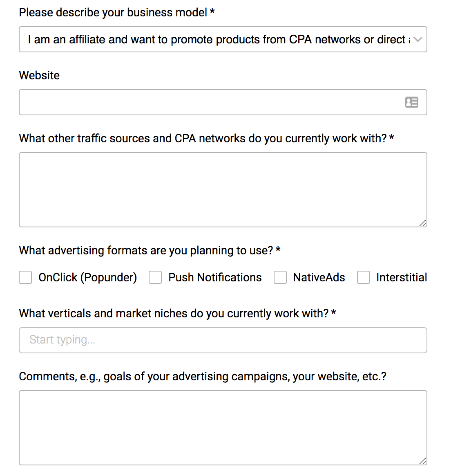Screen dimensions: 451x476
Task: Click the 'Comments, e.g., goals' label text
Action: point(203,376)
